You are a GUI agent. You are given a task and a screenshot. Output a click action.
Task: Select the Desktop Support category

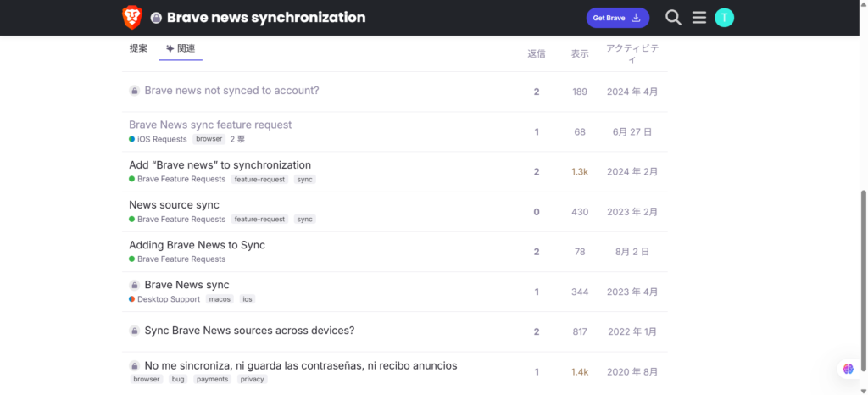pyautogui.click(x=164, y=299)
